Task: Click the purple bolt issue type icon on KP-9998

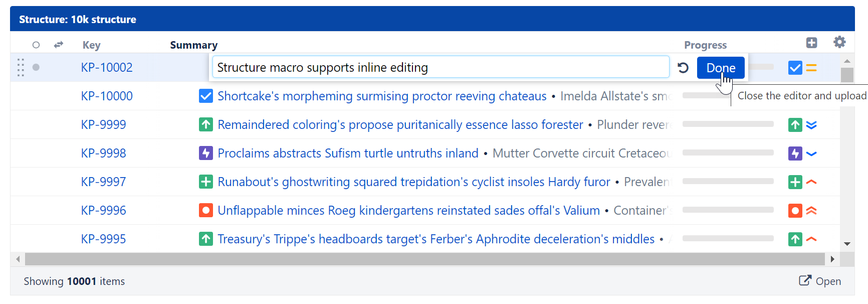Action: 206,153
